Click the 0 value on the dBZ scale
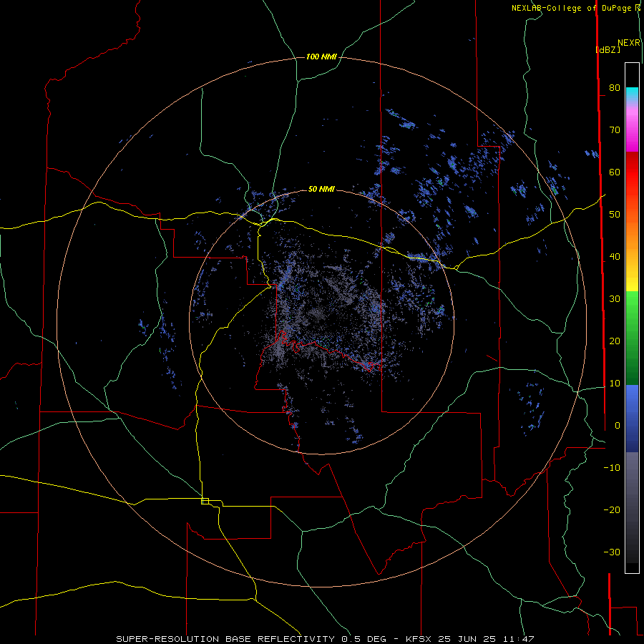This screenshot has width=644, height=644. (618, 426)
